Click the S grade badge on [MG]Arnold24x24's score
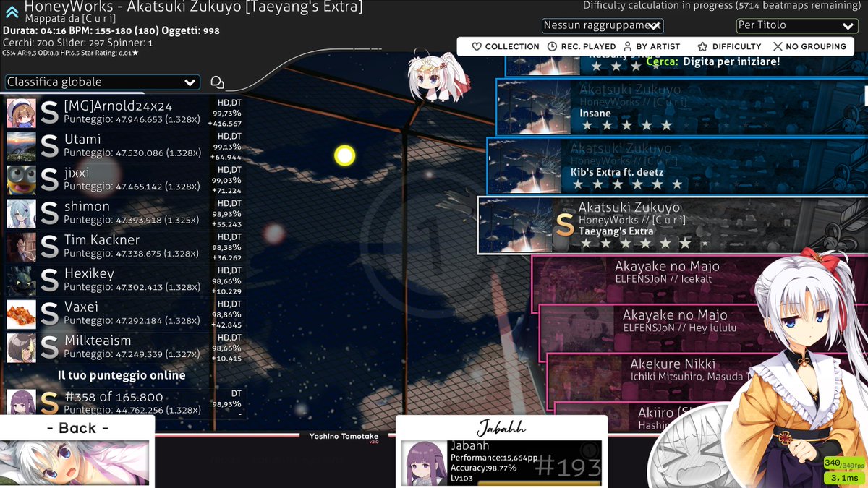This screenshot has width=868, height=488. (48, 110)
